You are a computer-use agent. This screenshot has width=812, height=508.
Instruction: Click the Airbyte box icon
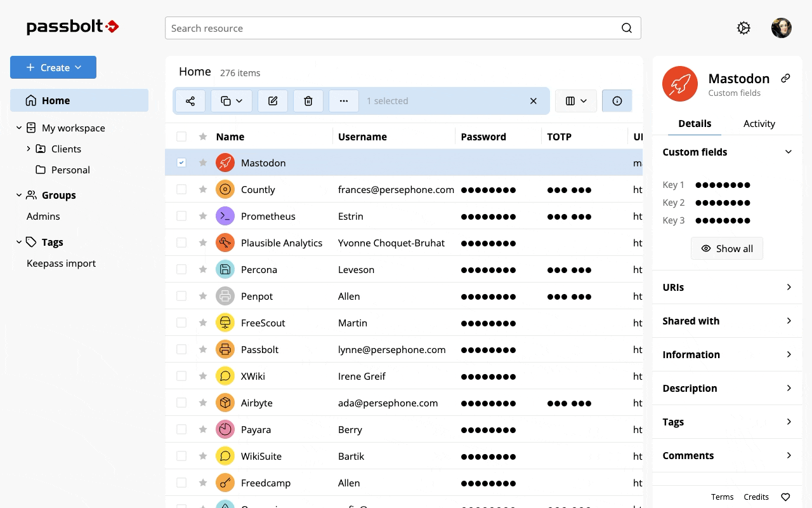coord(225,403)
